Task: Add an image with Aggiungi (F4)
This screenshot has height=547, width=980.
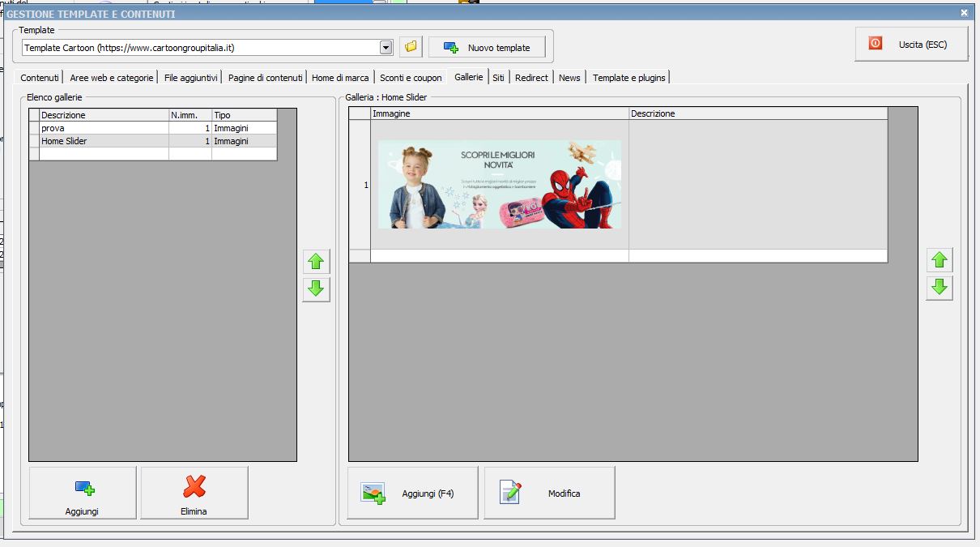Action: click(413, 493)
